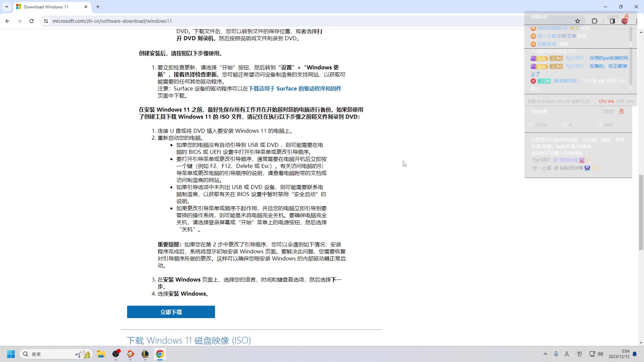Select the Download Windows 11 tab
Viewport: 644px width, 362px height.
click(51, 7)
